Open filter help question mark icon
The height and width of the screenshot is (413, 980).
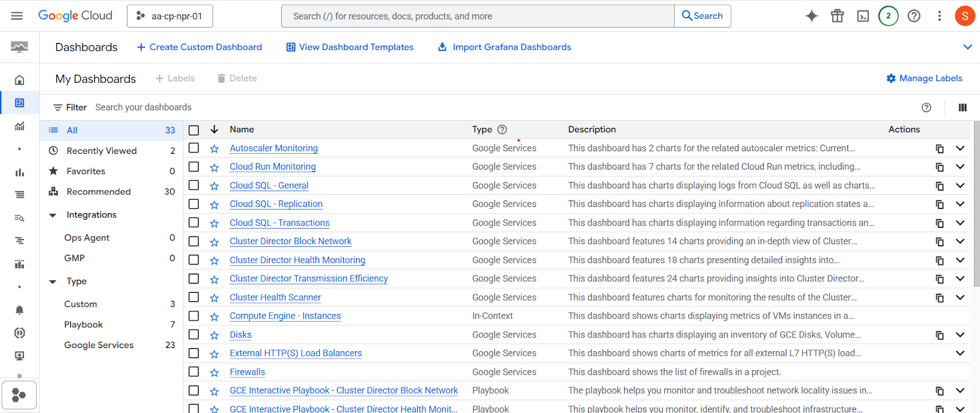coord(926,108)
